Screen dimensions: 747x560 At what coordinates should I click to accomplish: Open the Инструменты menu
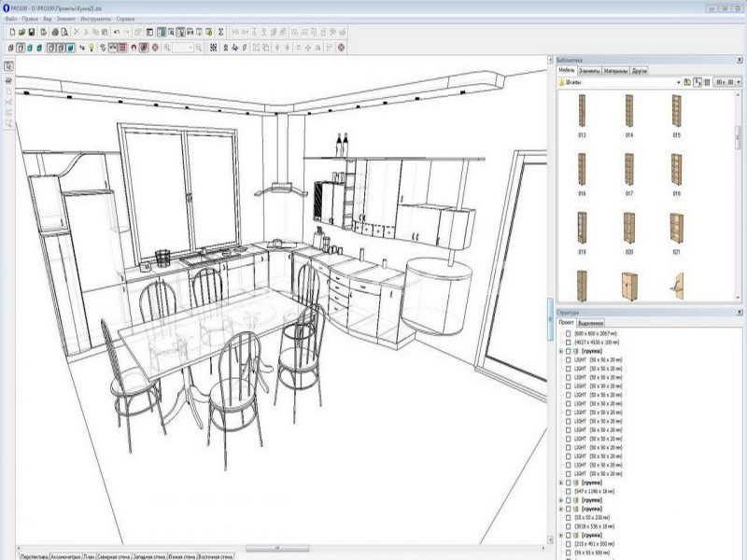(x=96, y=19)
